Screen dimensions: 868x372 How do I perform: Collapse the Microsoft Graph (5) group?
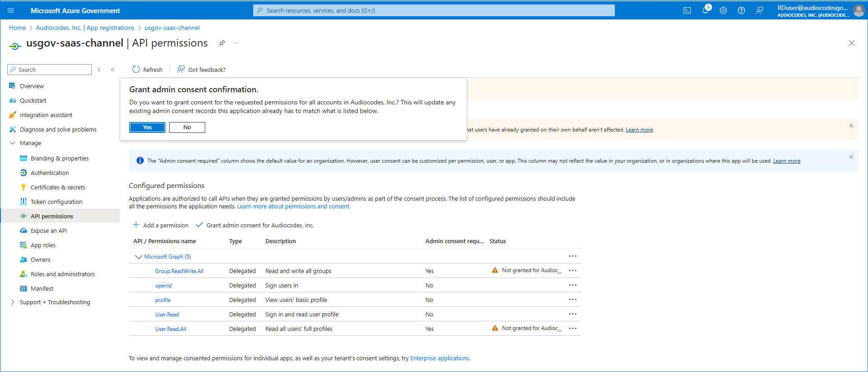tap(139, 257)
